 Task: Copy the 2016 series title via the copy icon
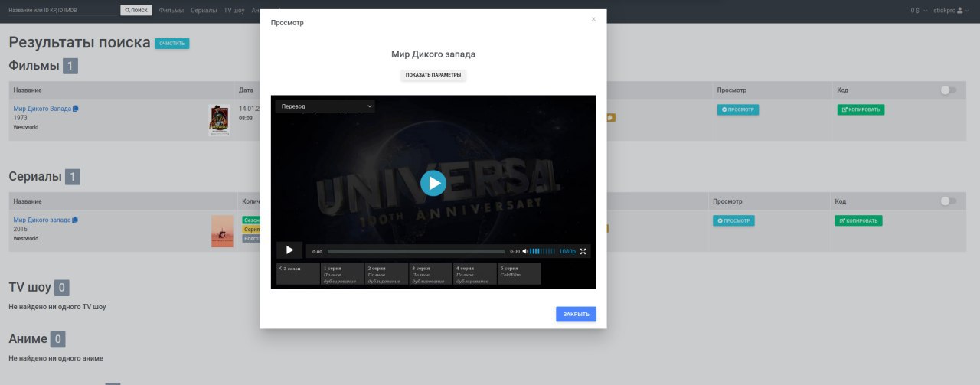pyautogui.click(x=75, y=220)
